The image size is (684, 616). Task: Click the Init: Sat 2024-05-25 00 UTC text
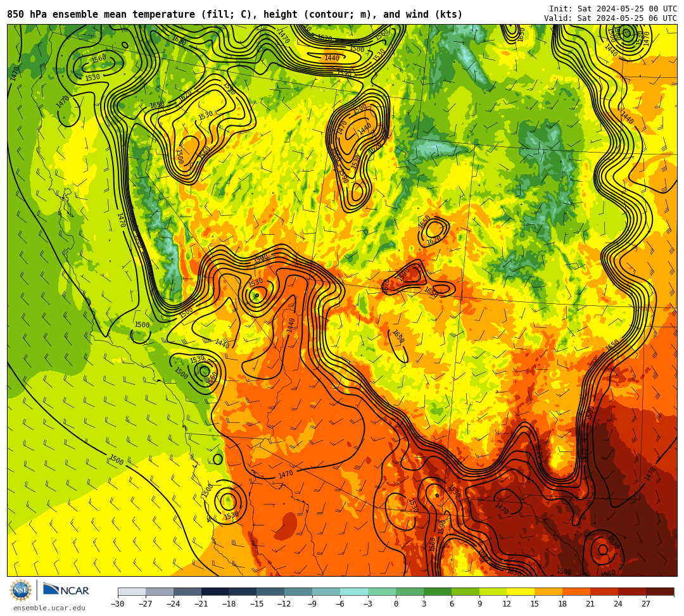pos(613,9)
